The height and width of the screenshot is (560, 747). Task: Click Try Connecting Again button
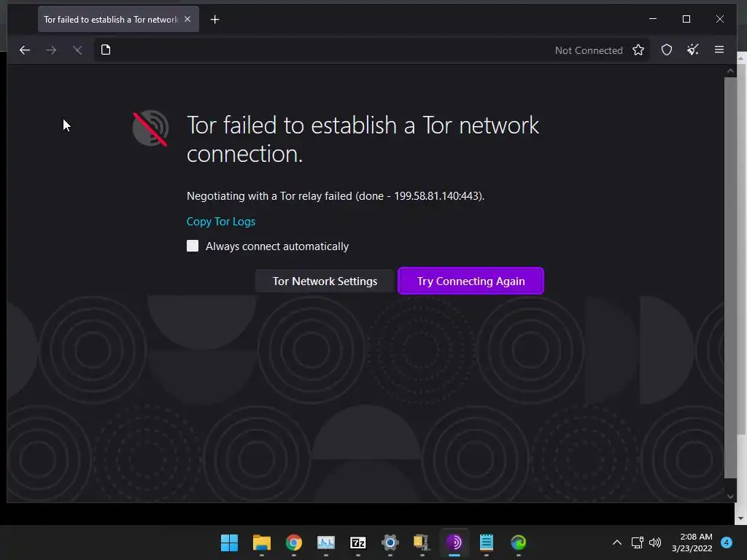pyautogui.click(x=471, y=281)
